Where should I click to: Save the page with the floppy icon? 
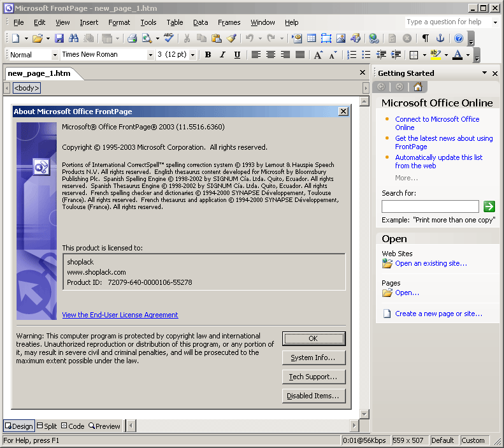pos(59,39)
